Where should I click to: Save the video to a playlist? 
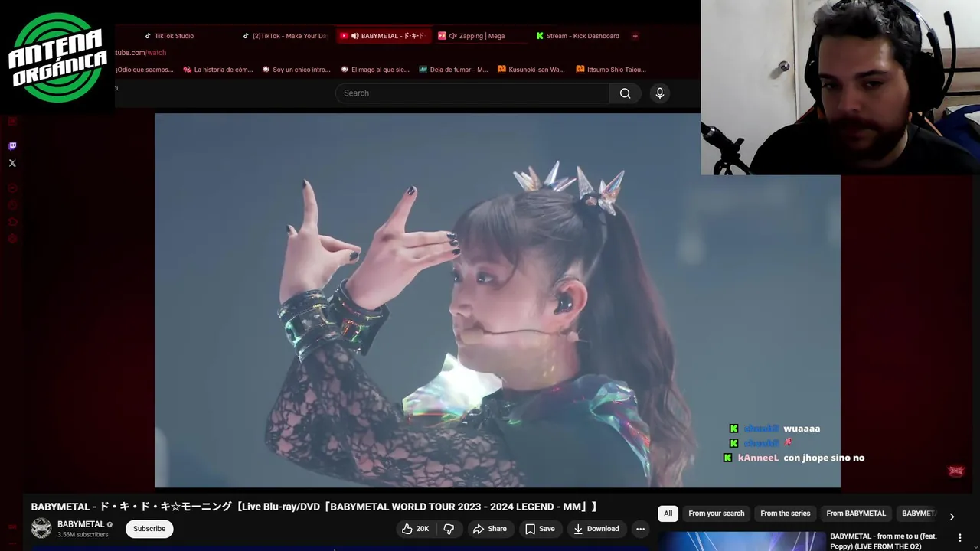tap(540, 529)
